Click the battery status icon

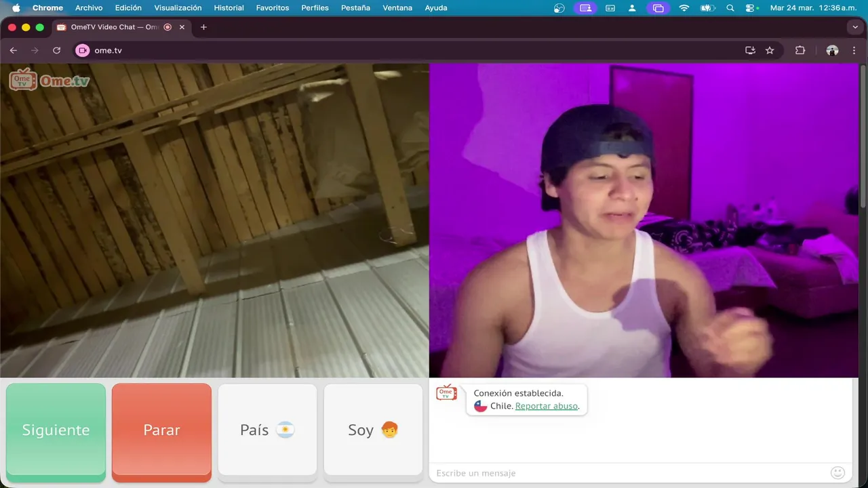pyautogui.click(x=707, y=7)
